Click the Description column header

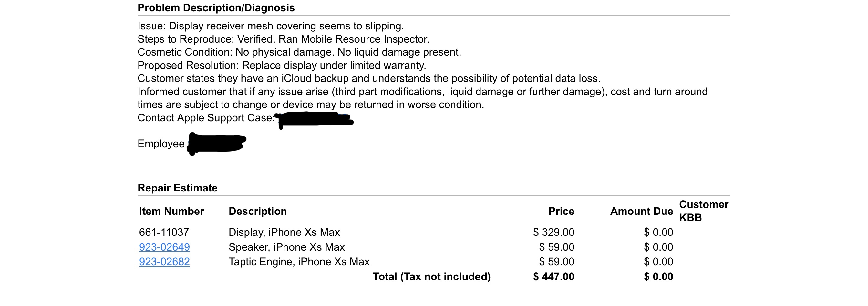pyautogui.click(x=258, y=211)
